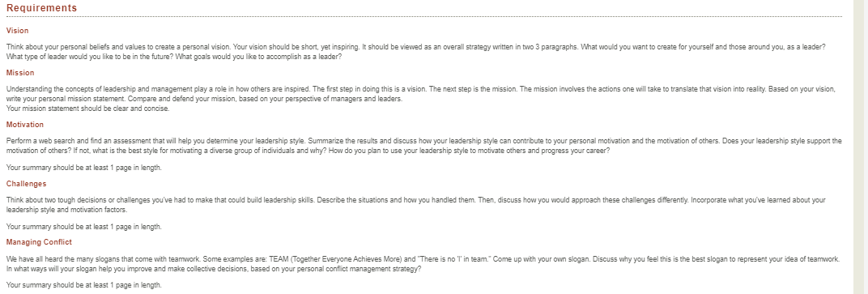Click the Motivation section heading
This screenshot has height=294, width=868.
(25, 125)
